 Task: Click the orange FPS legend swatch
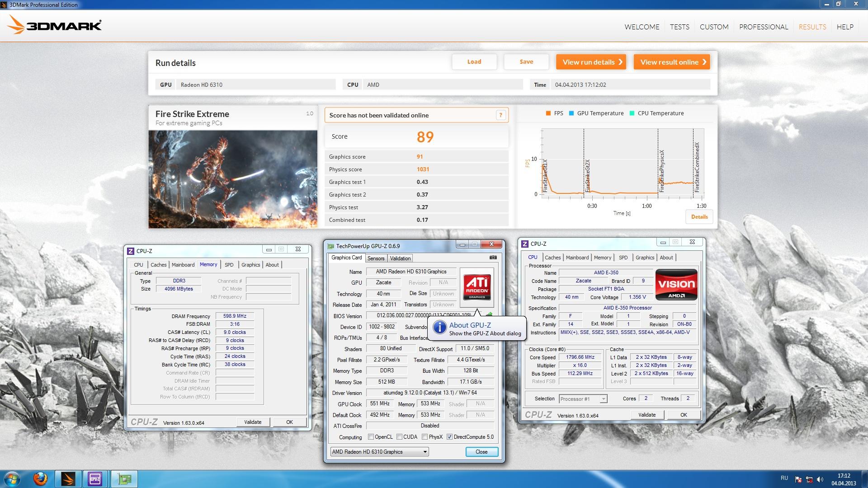pos(548,113)
